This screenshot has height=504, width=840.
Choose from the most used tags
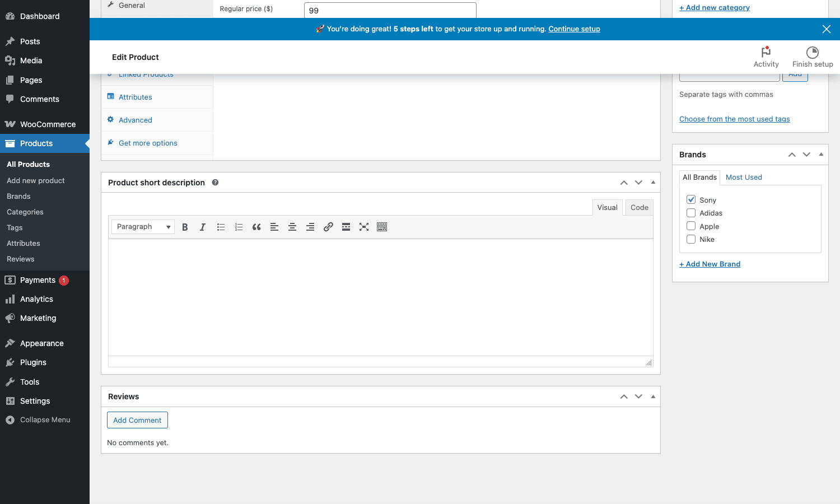pyautogui.click(x=734, y=119)
